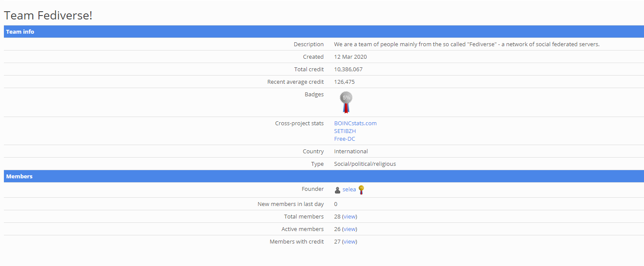Screen dimensions: 644x266
Task: Open the BOINCstats.com cross-project stats link
Action: (x=355, y=123)
